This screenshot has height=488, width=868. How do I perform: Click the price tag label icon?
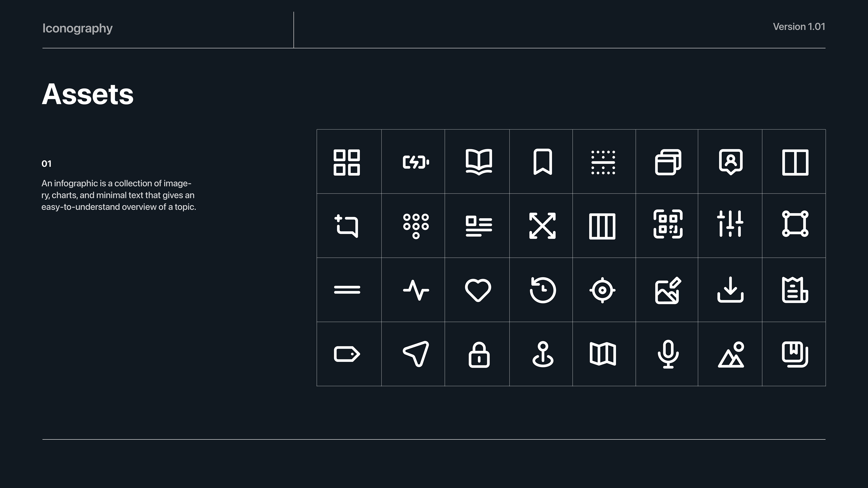coord(347,354)
